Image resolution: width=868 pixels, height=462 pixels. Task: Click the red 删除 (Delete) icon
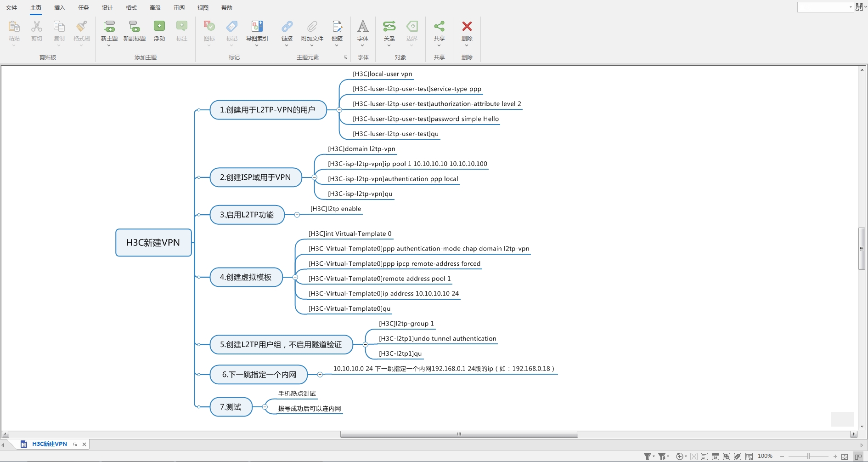[x=467, y=27]
